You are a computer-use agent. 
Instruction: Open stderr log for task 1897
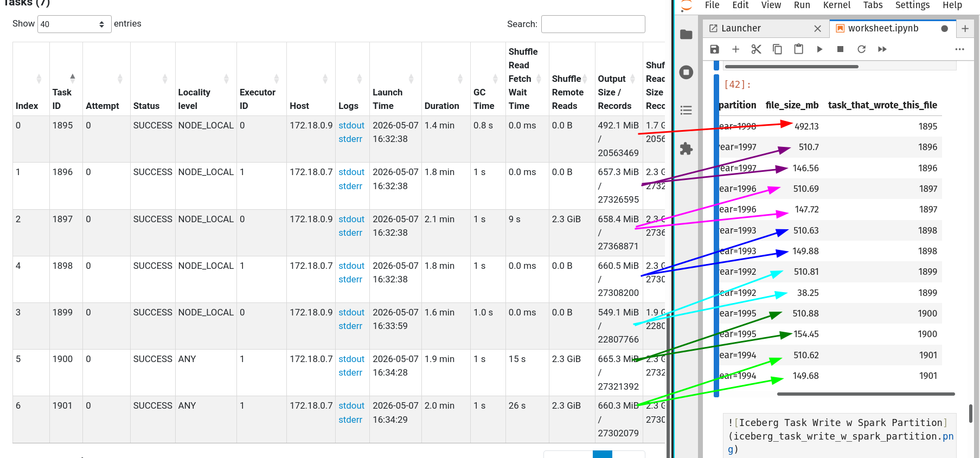click(x=350, y=233)
